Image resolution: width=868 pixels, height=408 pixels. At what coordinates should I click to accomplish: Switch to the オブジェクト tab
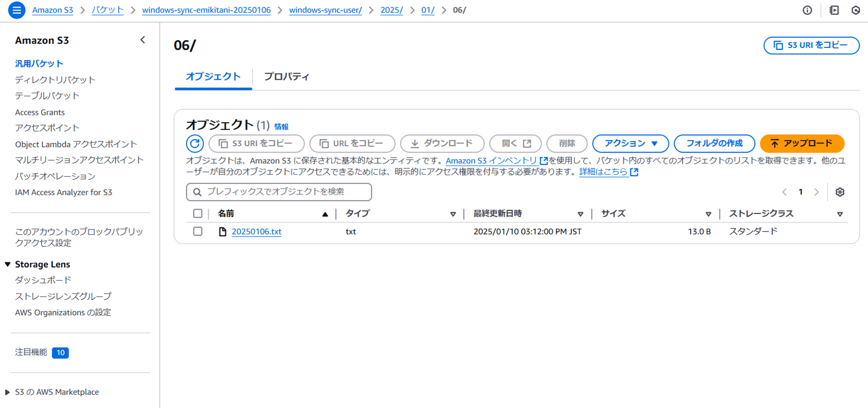tap(213, 77)
